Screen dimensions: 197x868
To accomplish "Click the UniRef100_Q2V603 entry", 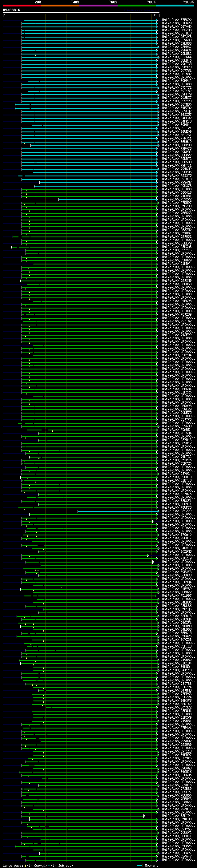I will coord(177,40).
